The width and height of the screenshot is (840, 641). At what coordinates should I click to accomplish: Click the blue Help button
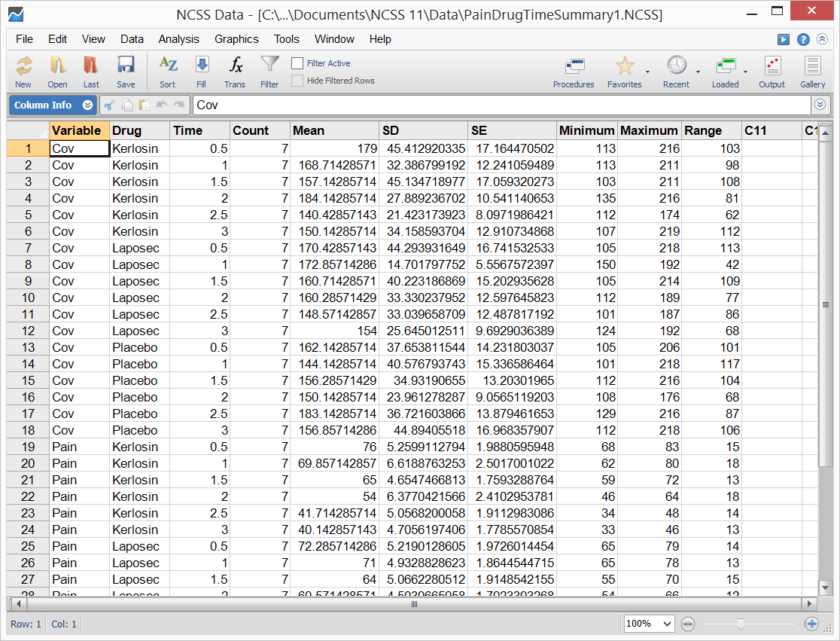click(803, 39)
